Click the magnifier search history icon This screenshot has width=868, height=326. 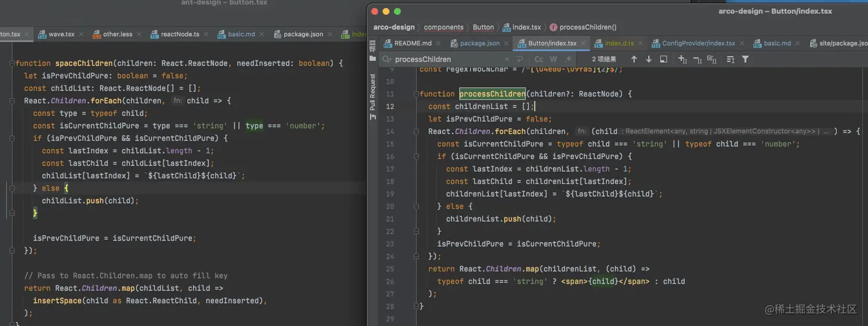(387, 59)
